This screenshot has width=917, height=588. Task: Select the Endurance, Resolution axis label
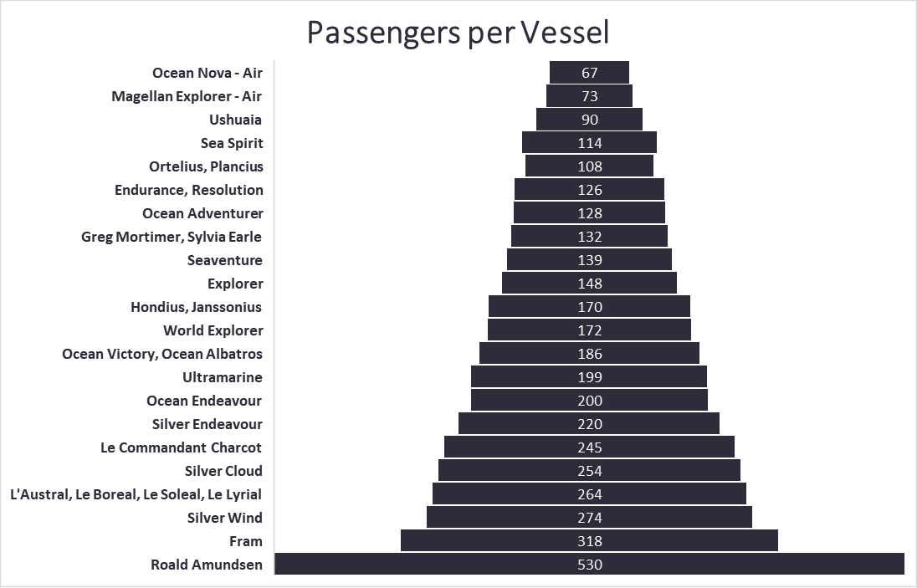[x=189, y=190]
